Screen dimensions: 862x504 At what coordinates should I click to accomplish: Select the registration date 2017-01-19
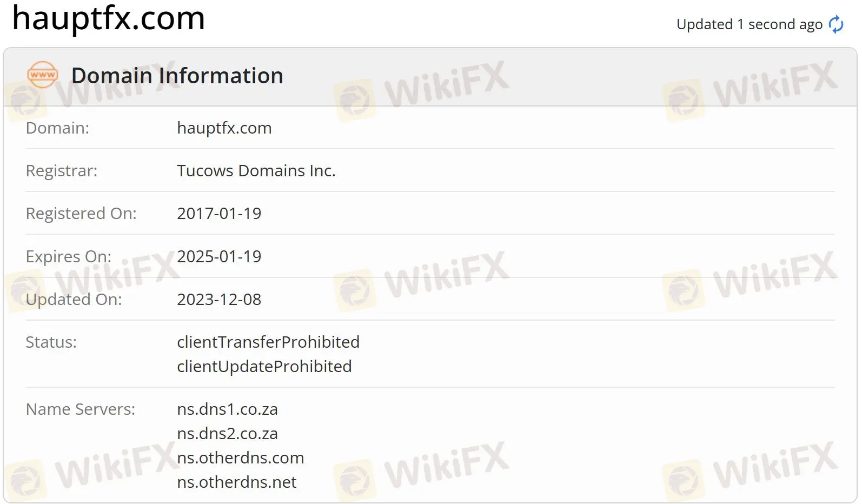point(218,213)
